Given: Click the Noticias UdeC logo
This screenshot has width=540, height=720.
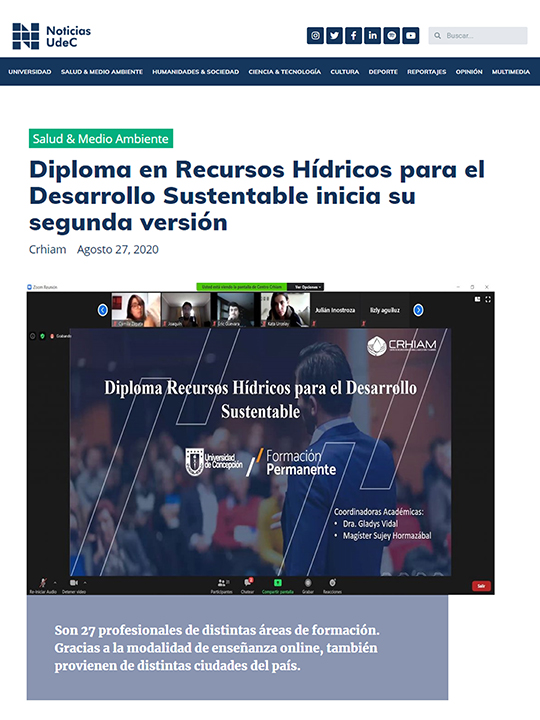Looking at the screenshot, I should 51,36.
